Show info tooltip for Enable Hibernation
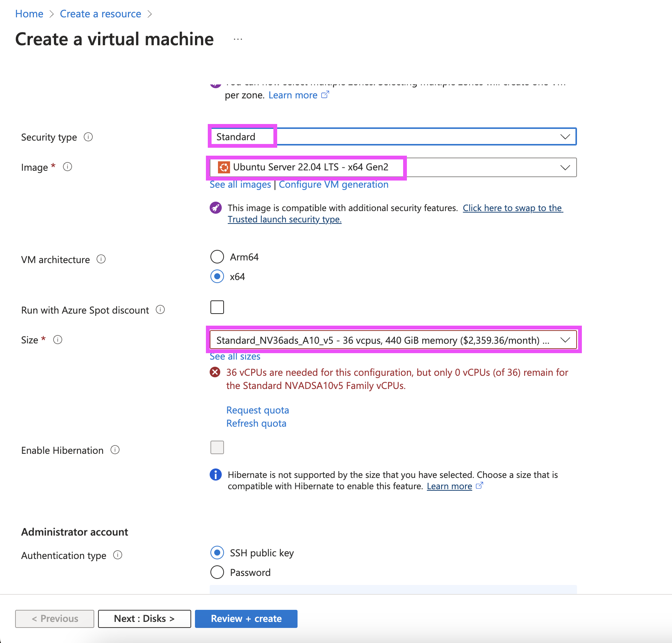 115,450
